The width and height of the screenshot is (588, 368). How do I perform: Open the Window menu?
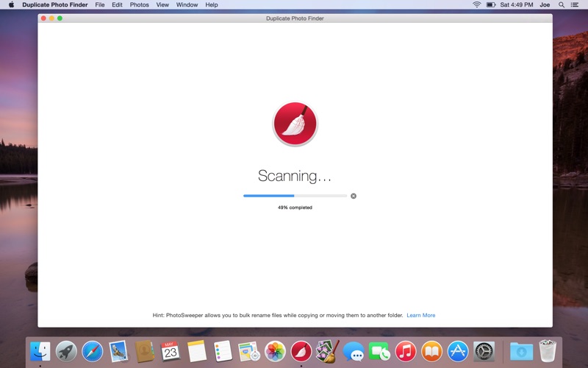pos(187,5)
